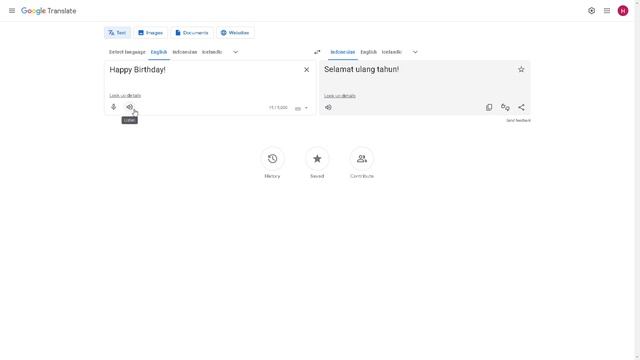Viewport: 640px width, 360px height.
Task: Open input tools dropdown arrow
Action: (x=306, y=108)
